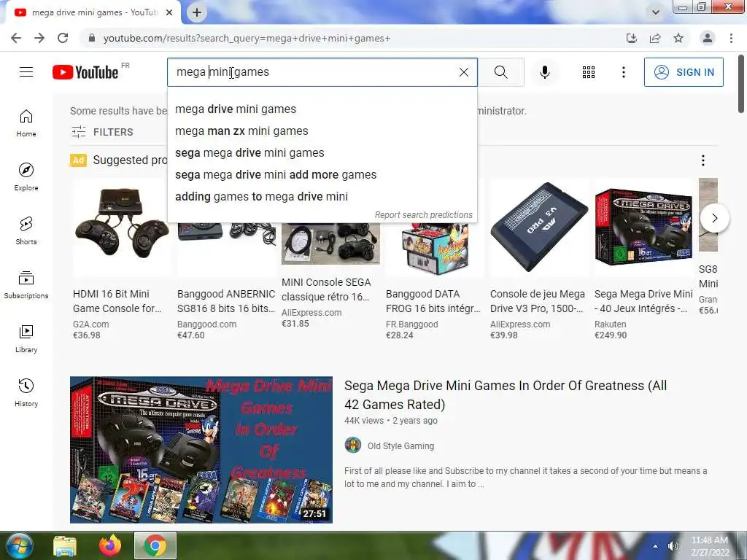
Task: Open the Old Style Gaming channel
Action: tap(400, 446)
